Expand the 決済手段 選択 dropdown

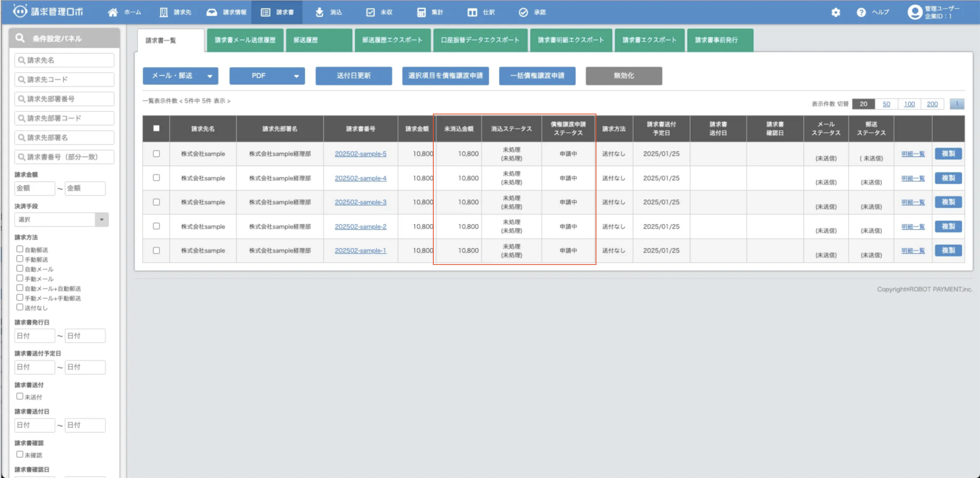61,220
